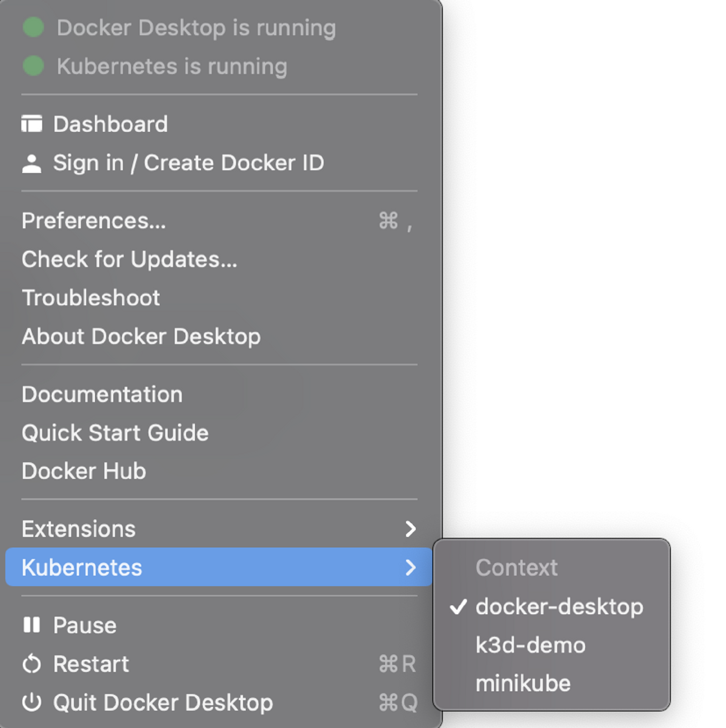
Task: Switch context to k3d-demo
Action: [530, 645]
